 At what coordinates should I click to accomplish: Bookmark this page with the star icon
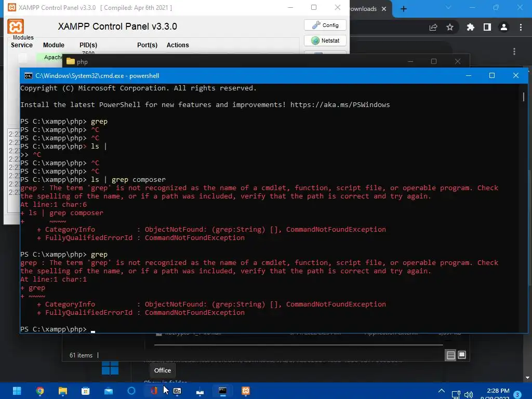click(x=450, y=27)
